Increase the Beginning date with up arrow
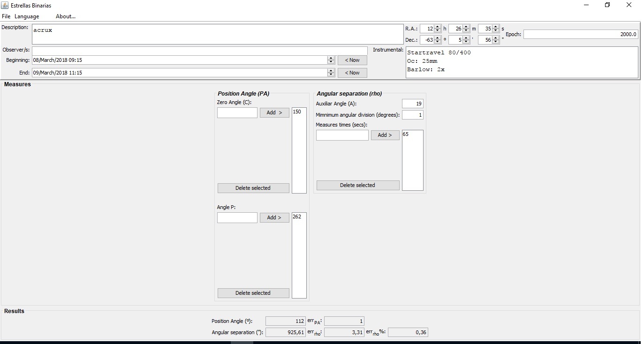644x344 pixels. point(331,58)
